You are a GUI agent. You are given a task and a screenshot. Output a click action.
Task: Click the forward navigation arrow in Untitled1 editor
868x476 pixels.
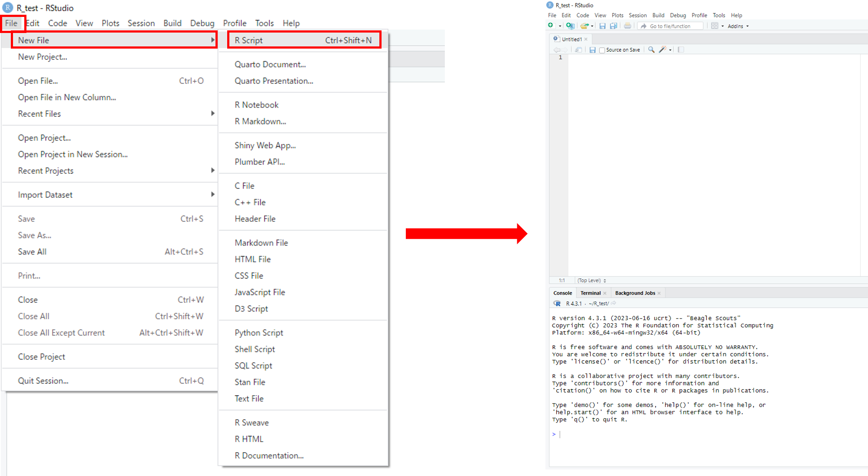(x=565, y=50)
